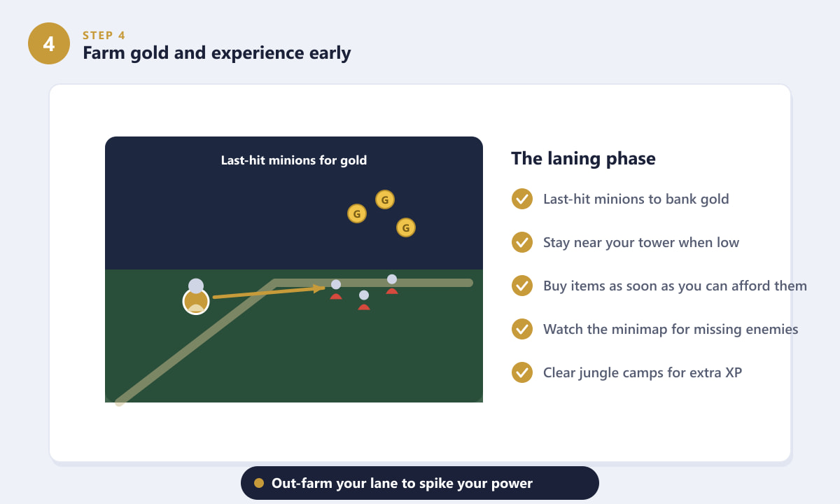
Task: Select the player champion avatar circle
Action: [x=196, y=301]
